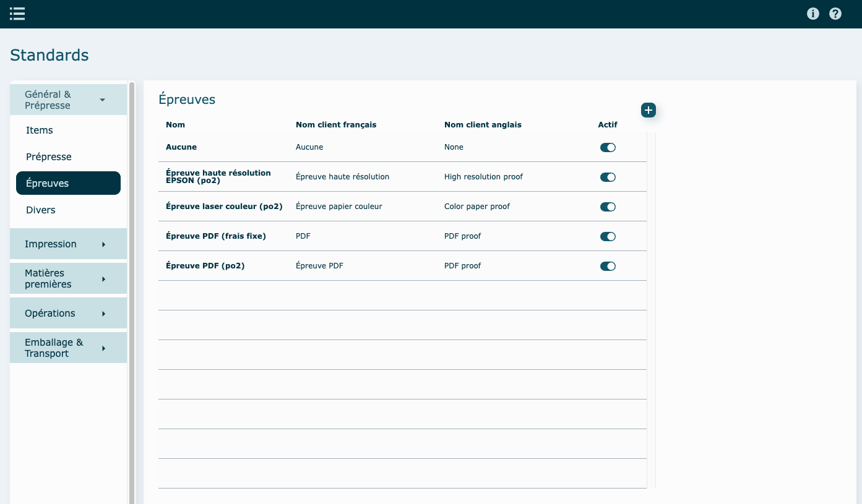The width and height of the screenshot is (862, 504).
Task: Expand the Impression section
Action: 68,244
